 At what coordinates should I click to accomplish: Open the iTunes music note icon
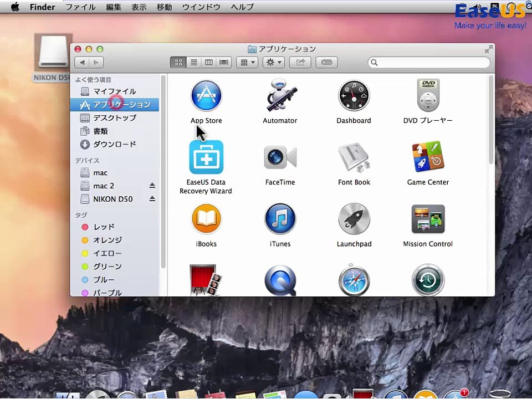[x=280, y=219]
